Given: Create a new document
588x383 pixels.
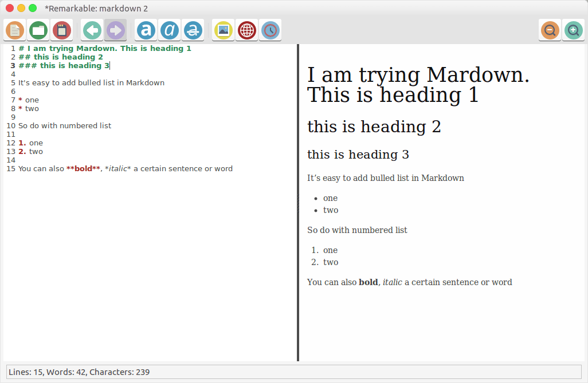Looking at the screenshot, I should pyautogui.click(x=15, y=30).
